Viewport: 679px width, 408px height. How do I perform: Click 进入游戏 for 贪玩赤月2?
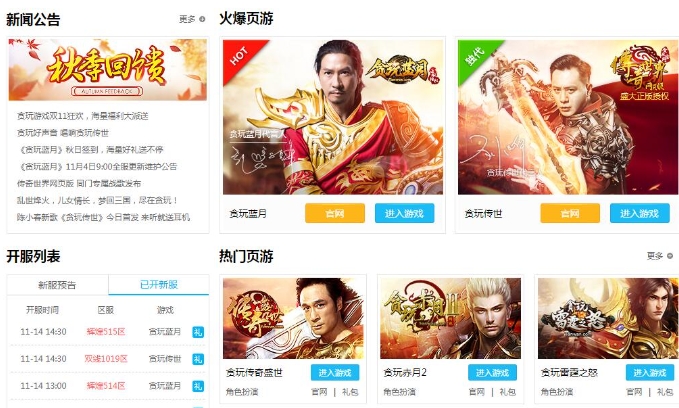[492, 373]
